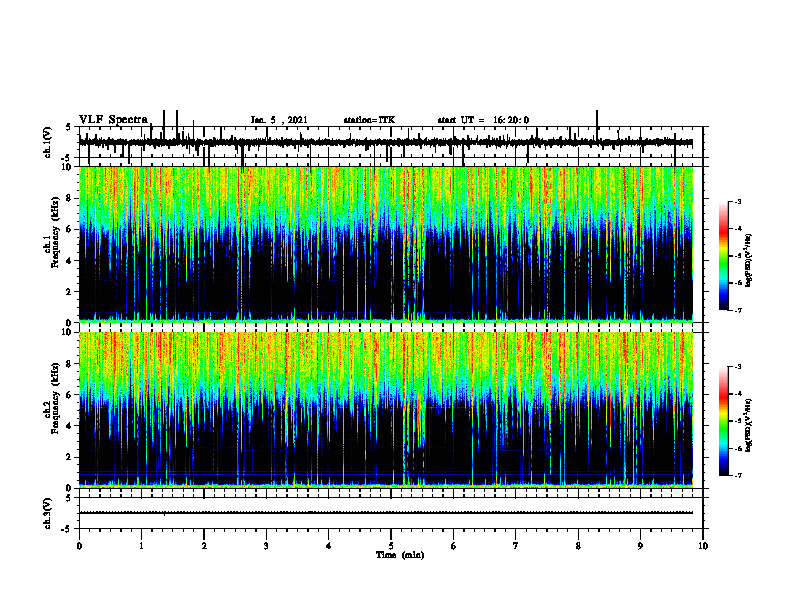Click the "ch.1(V)" waveform axis label
792x612 pixels.
[47, 142]
